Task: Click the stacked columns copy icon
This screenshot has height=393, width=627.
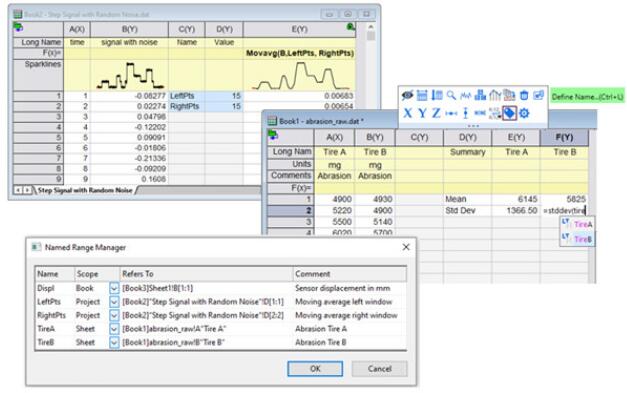Action: [x=509, y=95]
